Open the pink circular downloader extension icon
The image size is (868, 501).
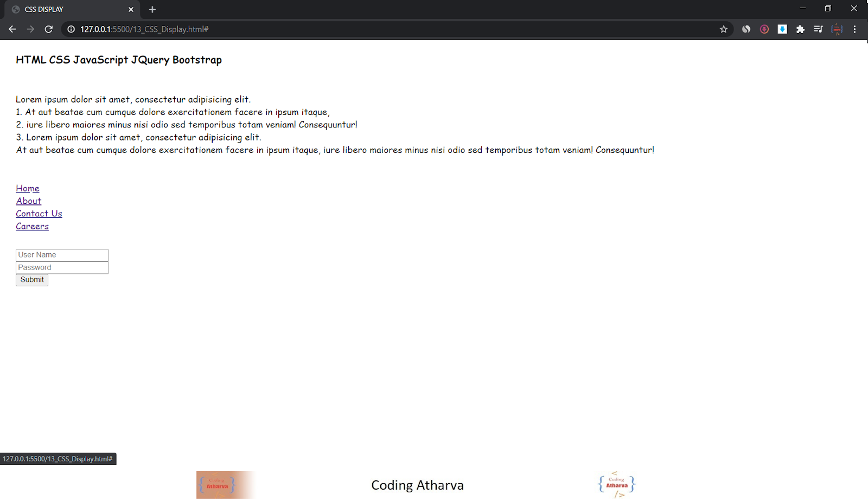[764, 29]
